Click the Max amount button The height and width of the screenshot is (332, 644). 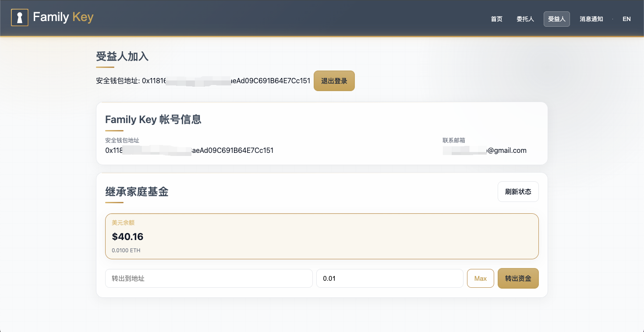[480, 278]
